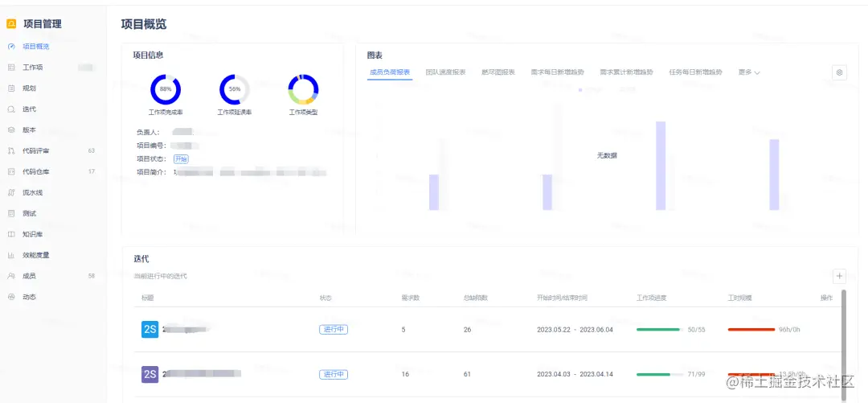Open the 动态 sidebar icon
Viewport: 868px width, 403px height.
coord(11,297)
